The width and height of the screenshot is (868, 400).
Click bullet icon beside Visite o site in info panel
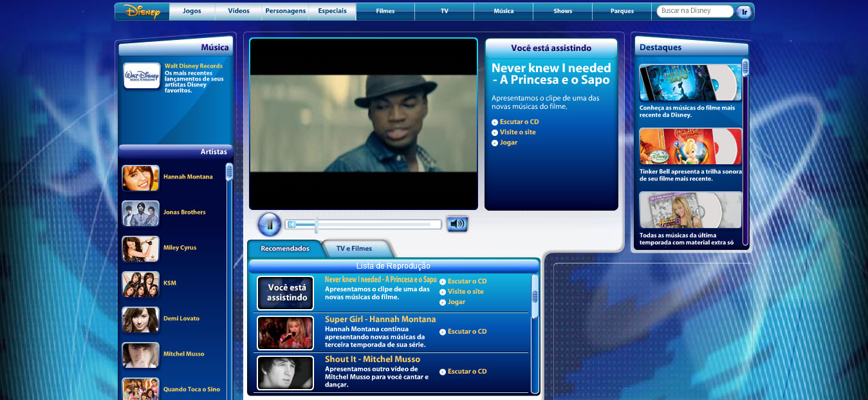(x=495, y=133)
